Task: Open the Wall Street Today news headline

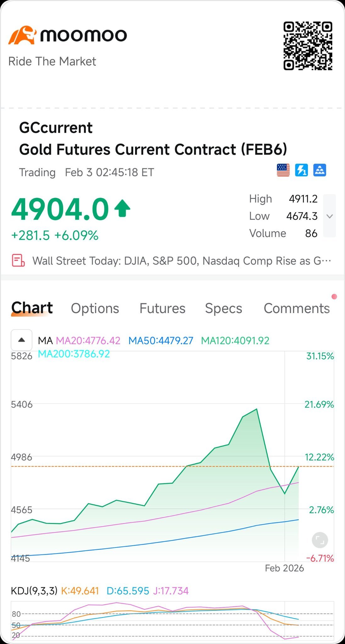Action: coord(182,261)
